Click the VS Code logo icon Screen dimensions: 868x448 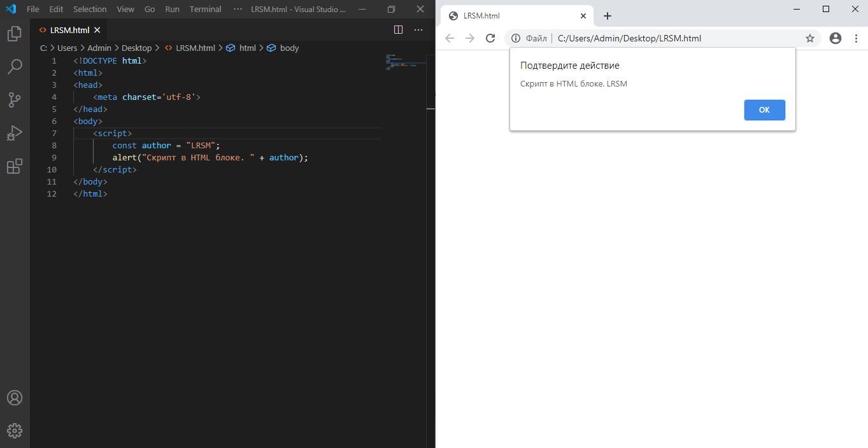[11, 9]
